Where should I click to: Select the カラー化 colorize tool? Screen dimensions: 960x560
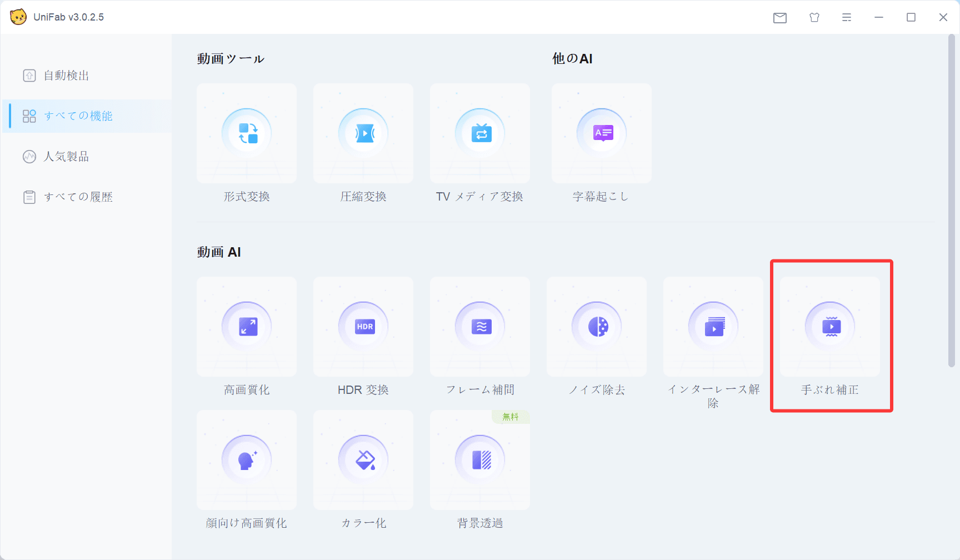[363, 460]
